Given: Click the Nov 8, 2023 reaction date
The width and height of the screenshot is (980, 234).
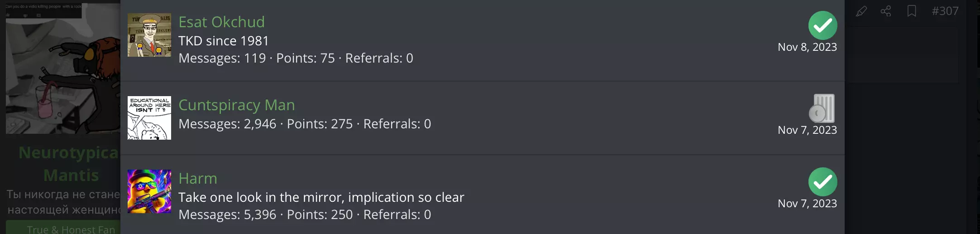Looking at the screenshot, I should (x=807, y=47).
